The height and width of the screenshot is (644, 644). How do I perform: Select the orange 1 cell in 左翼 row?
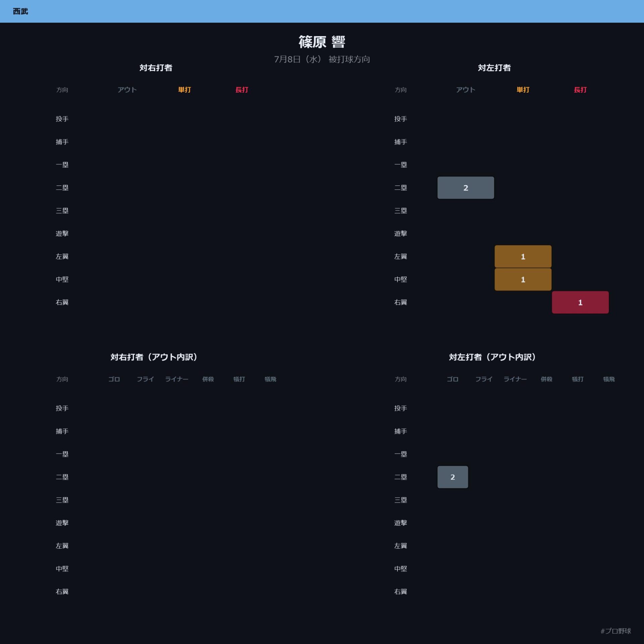coord(523,257)
